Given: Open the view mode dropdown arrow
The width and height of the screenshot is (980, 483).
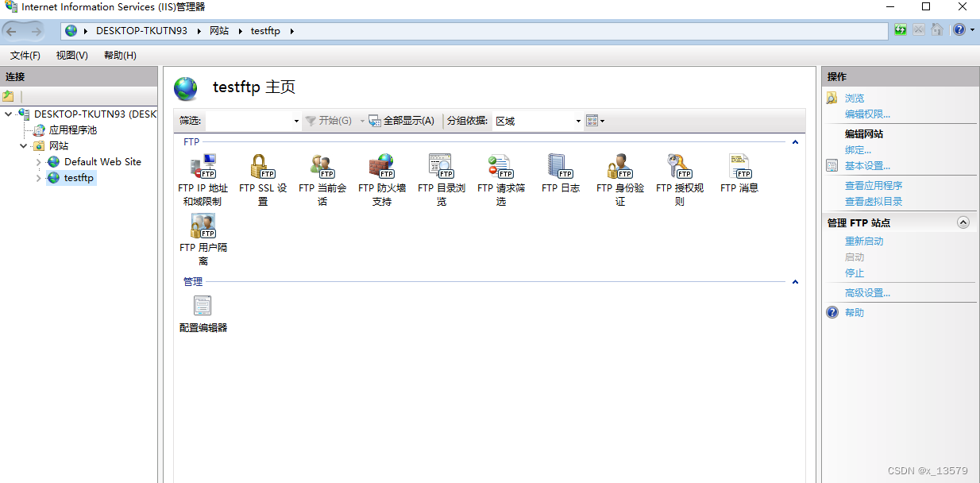Looking at the screenshot, I should (603, 121).
